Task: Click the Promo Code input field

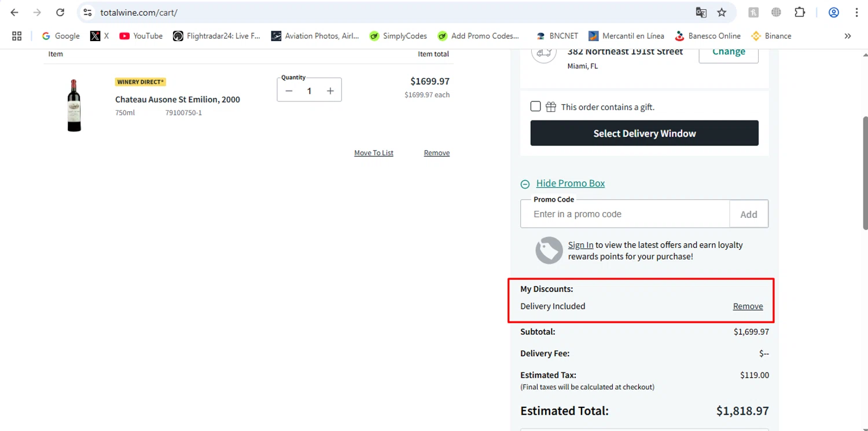Action: [625, 214]
